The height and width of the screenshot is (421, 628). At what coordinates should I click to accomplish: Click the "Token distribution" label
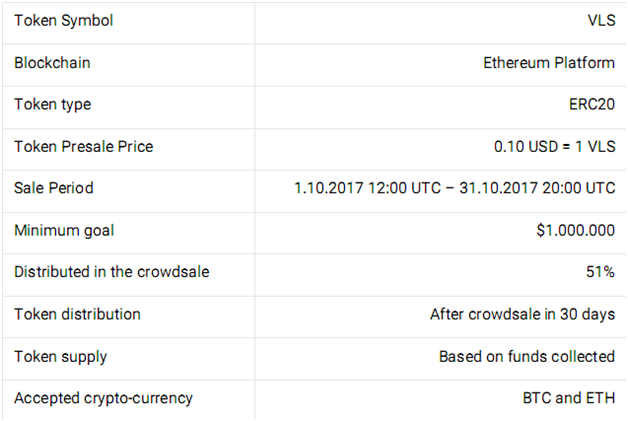coord(77,314)
